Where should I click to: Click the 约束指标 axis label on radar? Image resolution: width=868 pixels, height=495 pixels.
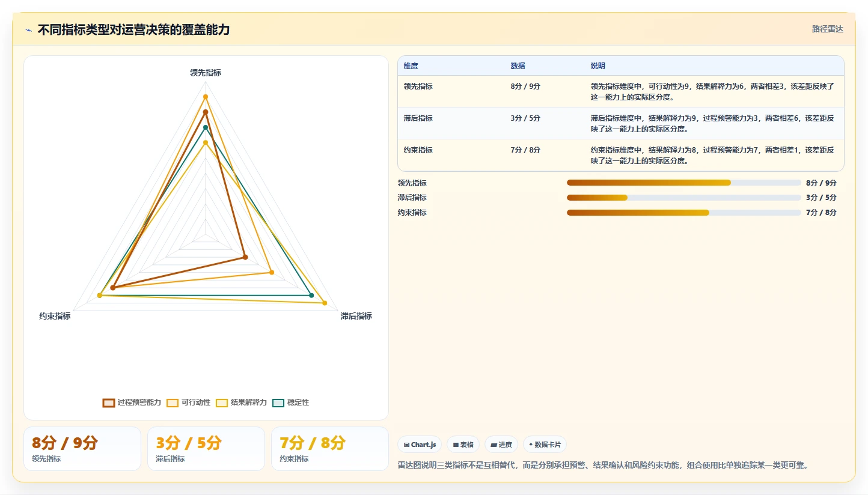[x=55, y=316]
